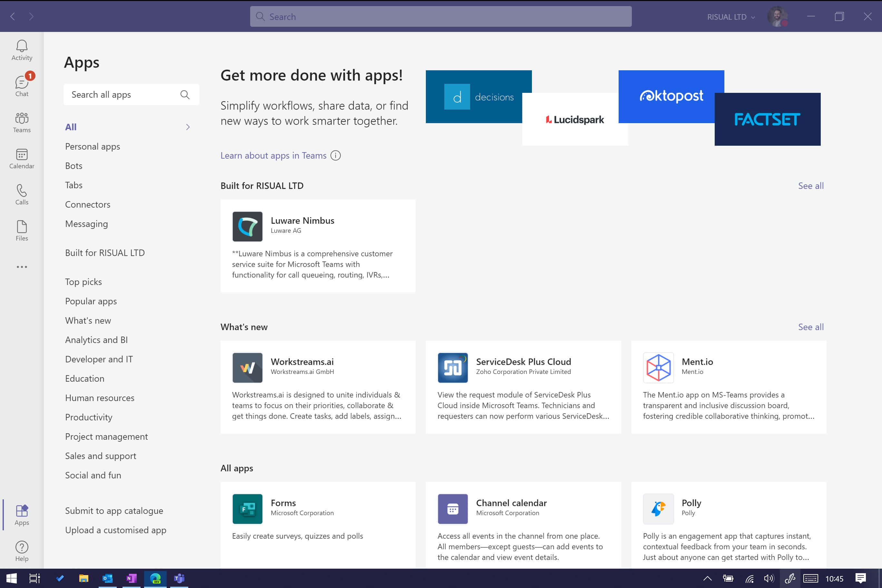Screen dimensions: 882x588
Task: Click the magnifier in Search all apps
Action: tap(185, 94)
